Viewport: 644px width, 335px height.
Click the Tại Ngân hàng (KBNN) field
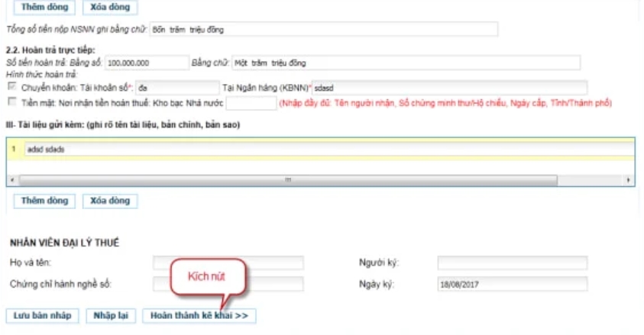(449, 88)
